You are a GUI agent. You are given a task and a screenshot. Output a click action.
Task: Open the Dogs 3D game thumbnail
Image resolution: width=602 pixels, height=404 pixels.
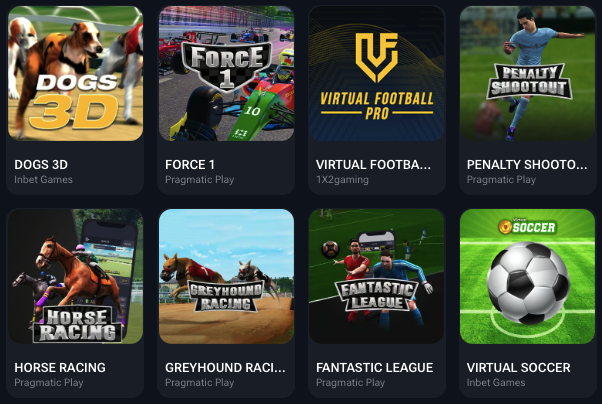[76, 73]
